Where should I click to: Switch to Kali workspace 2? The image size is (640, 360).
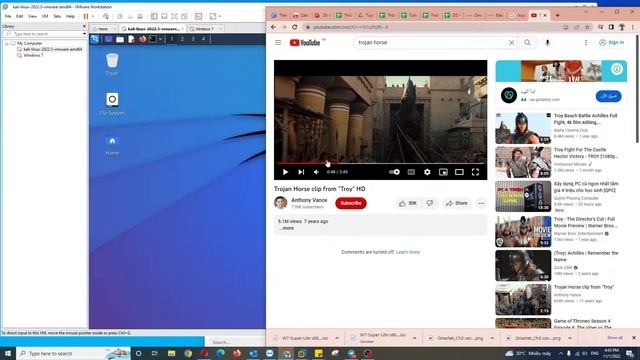point(182,39)
